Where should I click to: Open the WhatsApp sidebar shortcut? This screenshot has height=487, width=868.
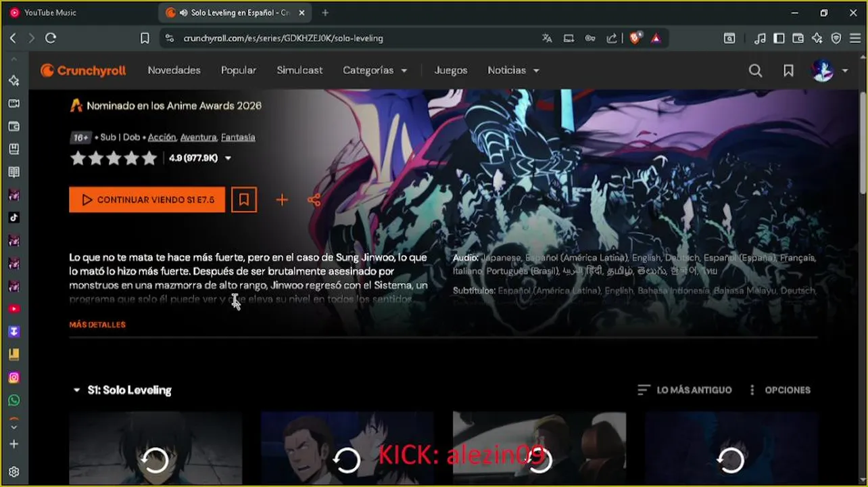coord(14,400)
